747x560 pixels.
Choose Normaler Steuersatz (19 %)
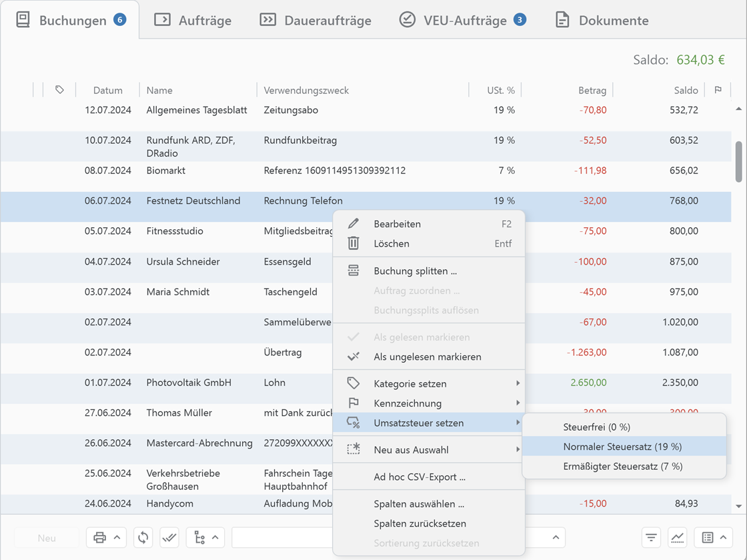pyautogui.click(x=622, y=447)
